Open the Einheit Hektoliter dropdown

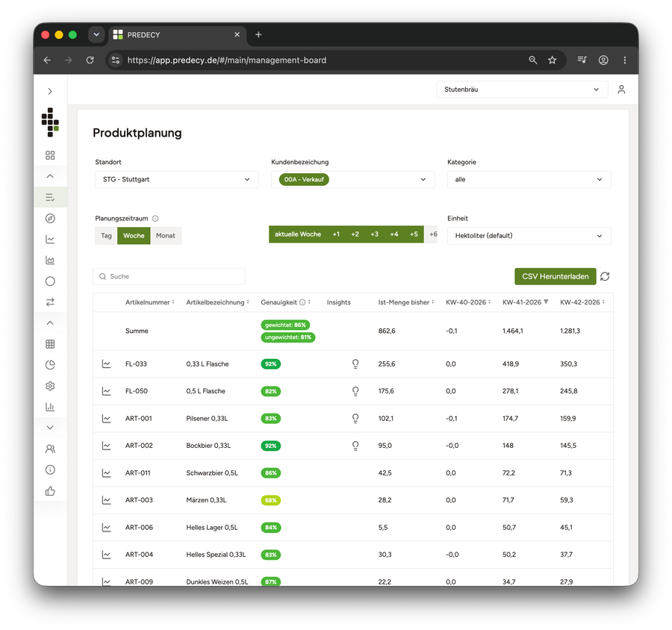529,236
